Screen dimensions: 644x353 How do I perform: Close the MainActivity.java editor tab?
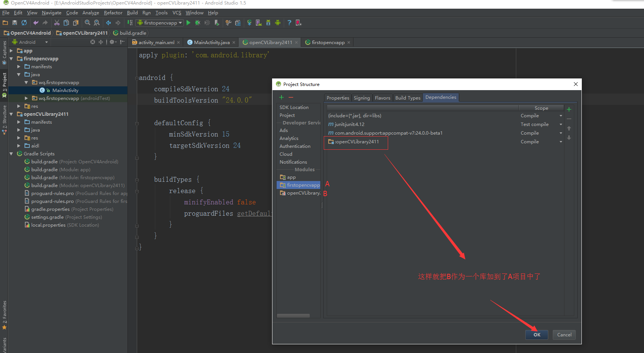point(234,42)
